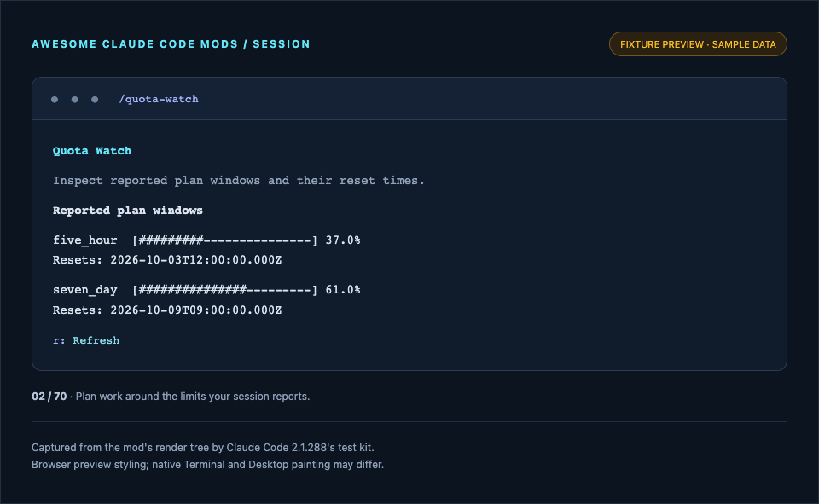Click the 'r: Refresh' shortcut hint
The height and width of the screenshot is (504, 819).
[86, 340]
